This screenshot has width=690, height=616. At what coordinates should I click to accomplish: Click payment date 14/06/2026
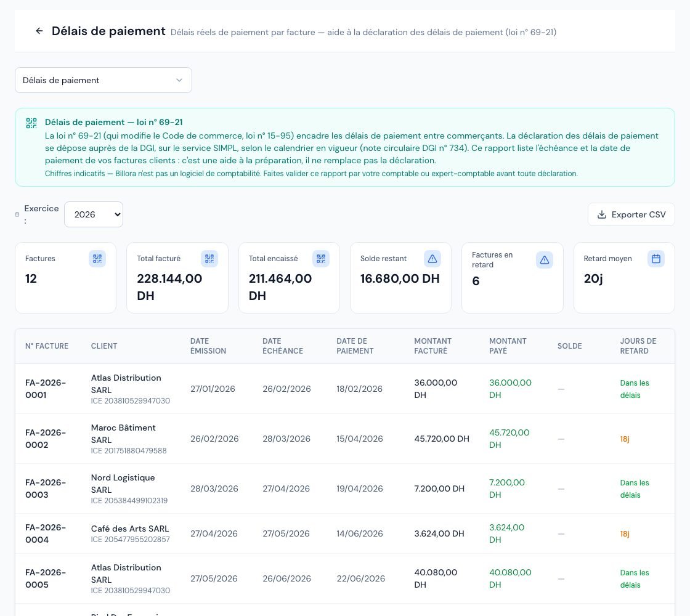point(359,533)
